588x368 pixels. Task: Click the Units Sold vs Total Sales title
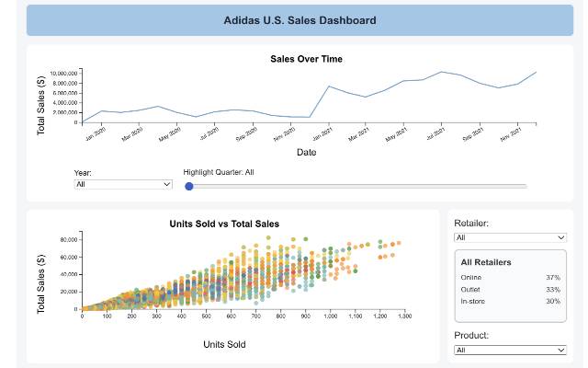click(224, 224)
